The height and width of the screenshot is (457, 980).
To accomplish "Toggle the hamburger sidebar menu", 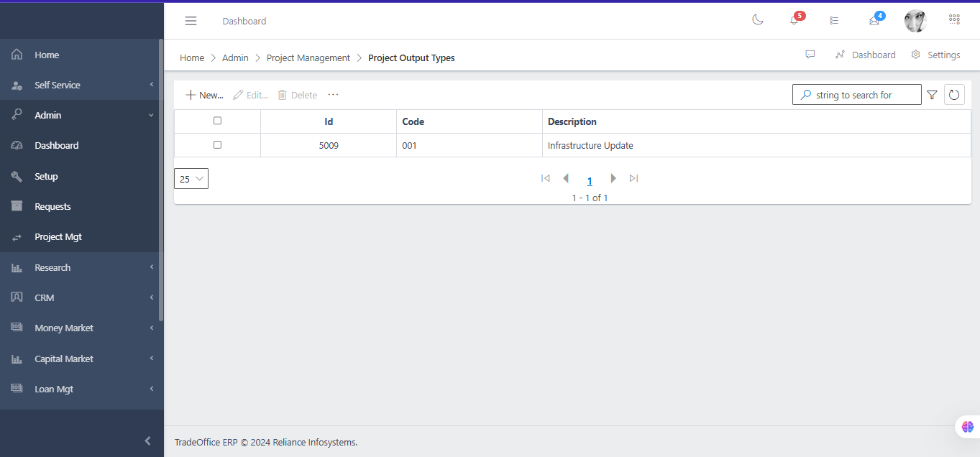I will [x=191, y=21].
